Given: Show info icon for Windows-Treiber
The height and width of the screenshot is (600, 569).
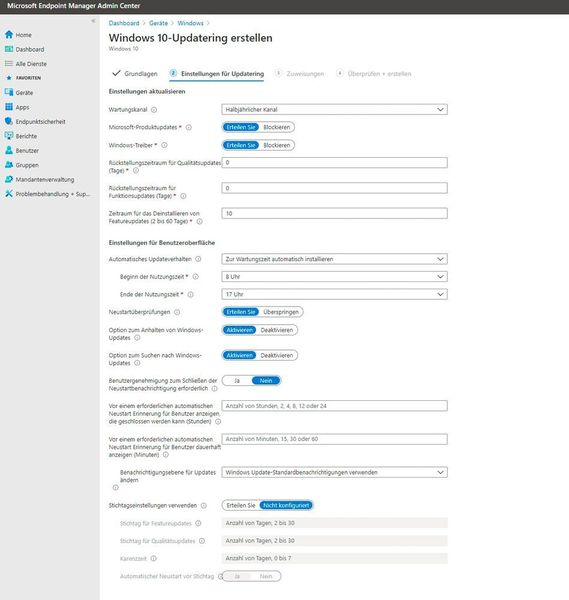Looking at the screenshot, I should (164, 145).
